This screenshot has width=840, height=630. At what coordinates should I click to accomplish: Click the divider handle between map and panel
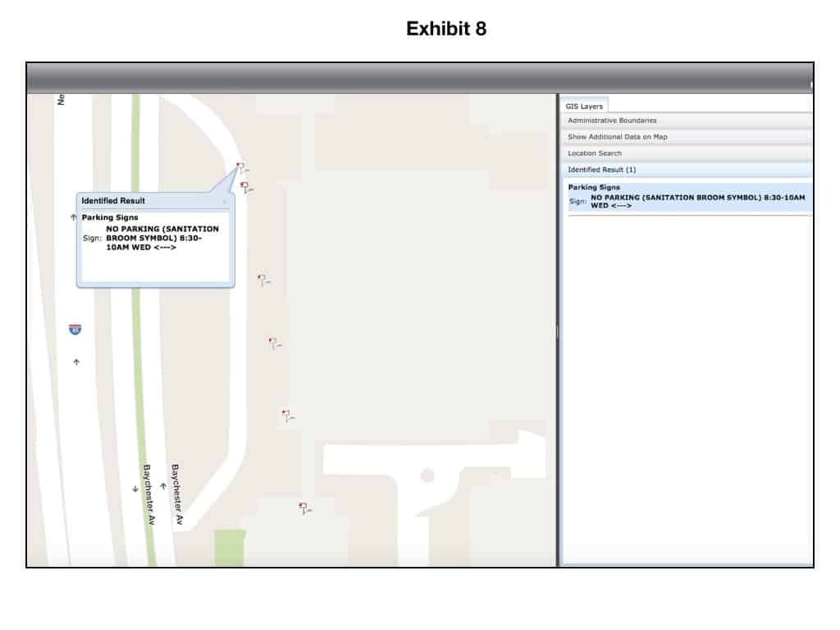(x=558, y=331)
